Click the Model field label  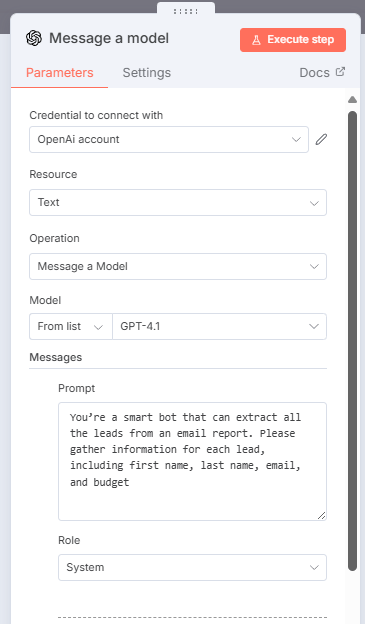click(45, 300)
